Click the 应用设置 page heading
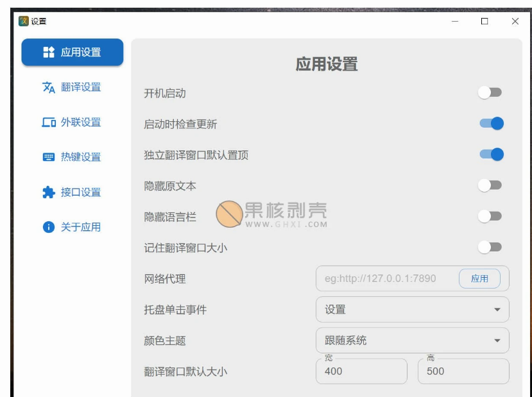Screen dimensions: 532x397 tap(327, 64)
